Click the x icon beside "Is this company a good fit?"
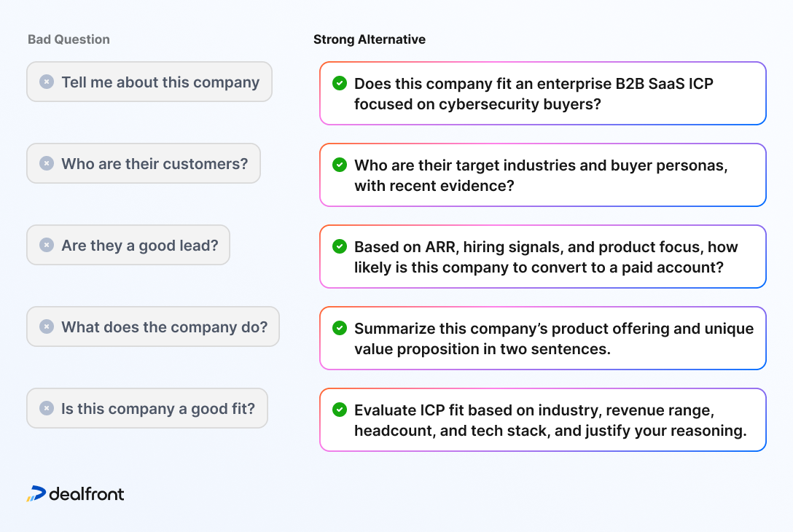Viewport: 793px width, 532px height. [47, 409]
